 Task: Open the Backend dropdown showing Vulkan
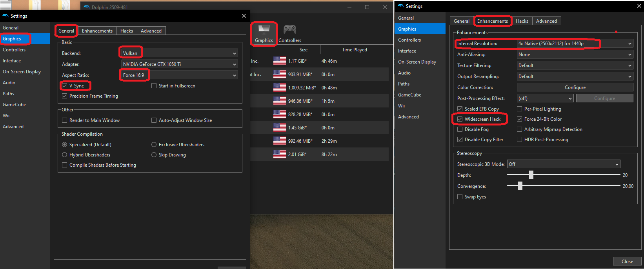(180, 53)
